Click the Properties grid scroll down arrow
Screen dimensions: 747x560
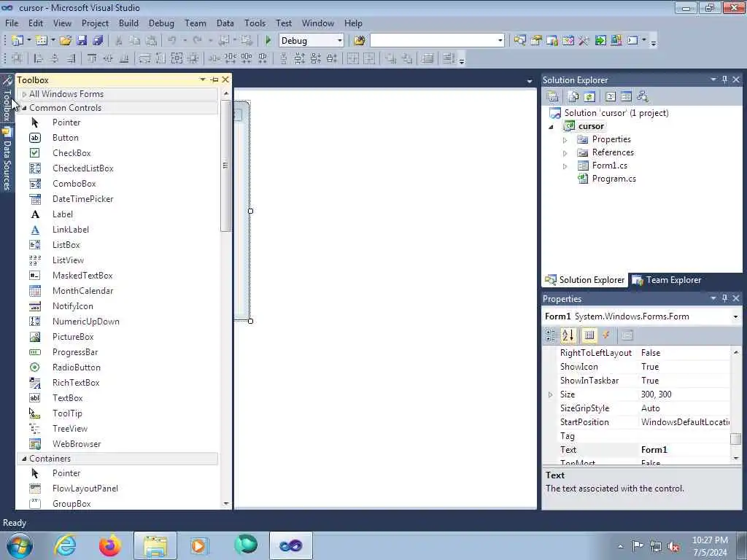coord(736,458)
